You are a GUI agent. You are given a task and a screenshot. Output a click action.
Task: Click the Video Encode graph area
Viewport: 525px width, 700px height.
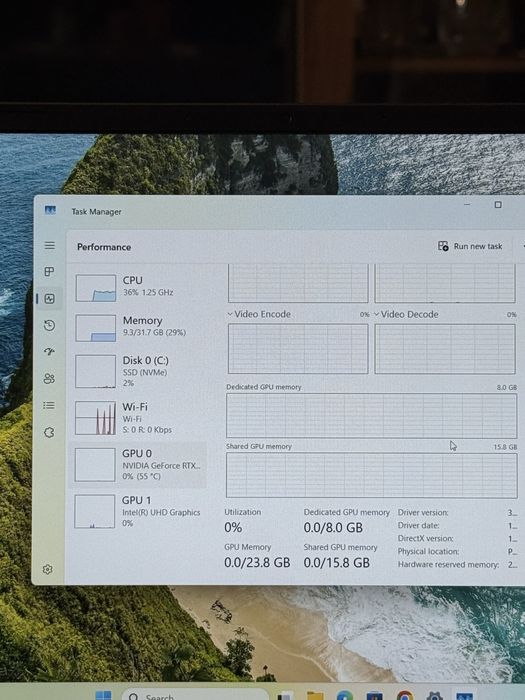[x=298, y=349]
